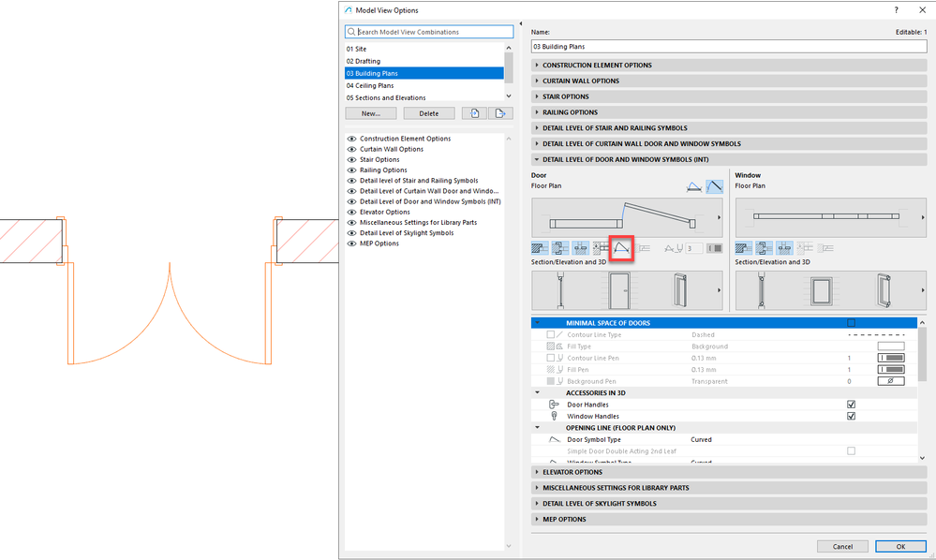Select the symmetric door opening symbol icon

coord(693,186)
